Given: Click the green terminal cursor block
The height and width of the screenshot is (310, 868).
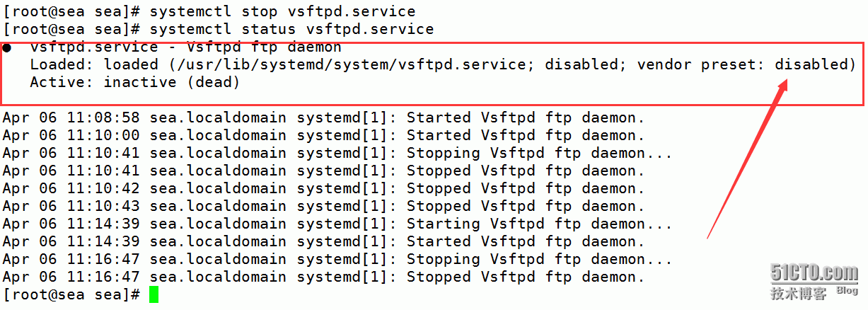Looking at the screenshot, I should tap(154, 294).
